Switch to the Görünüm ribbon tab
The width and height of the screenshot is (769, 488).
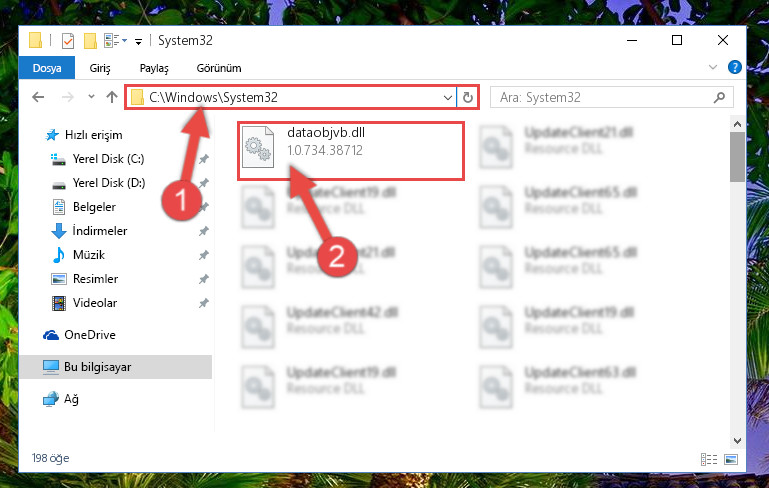coord(219,68)
